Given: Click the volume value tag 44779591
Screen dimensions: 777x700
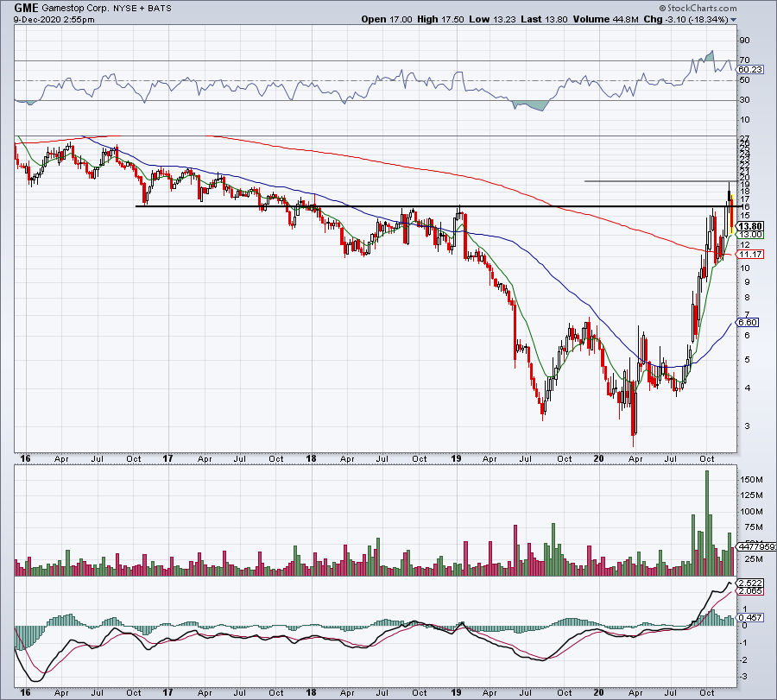Looking at the screenshot, I should coord(756,547).
